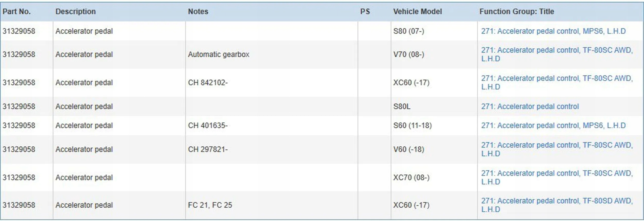Click the PS column header

365,12
